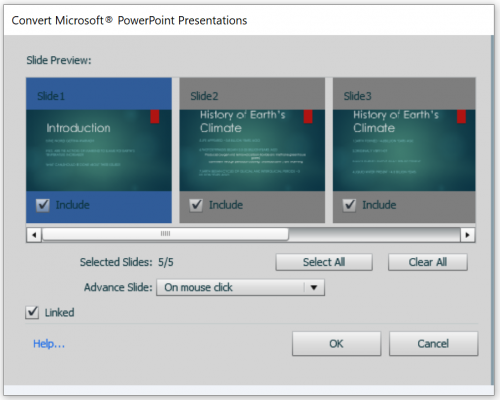Click the Slide2 header label
500x400 pixels.
[204, 96]
